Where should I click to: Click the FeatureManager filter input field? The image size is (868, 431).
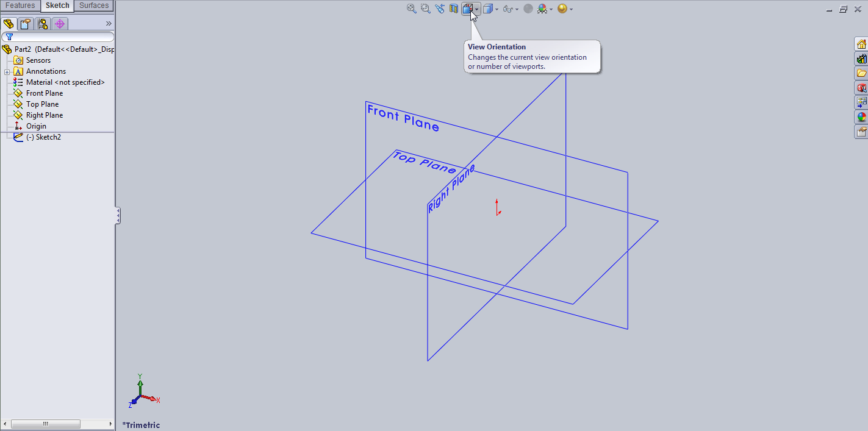[61, 36]
